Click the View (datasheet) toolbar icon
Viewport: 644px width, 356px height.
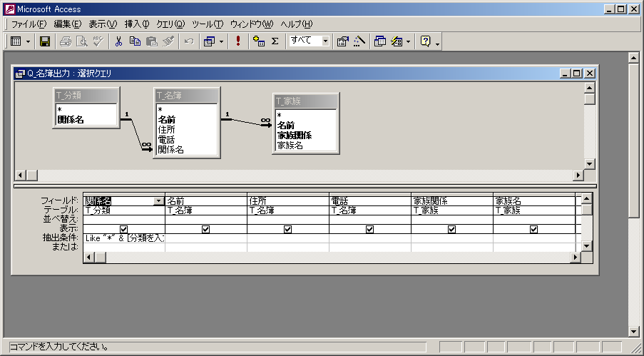16,41
